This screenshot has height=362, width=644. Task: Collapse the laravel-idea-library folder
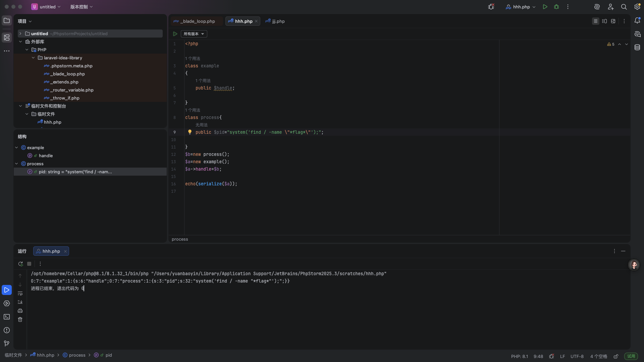coord(33,58)
